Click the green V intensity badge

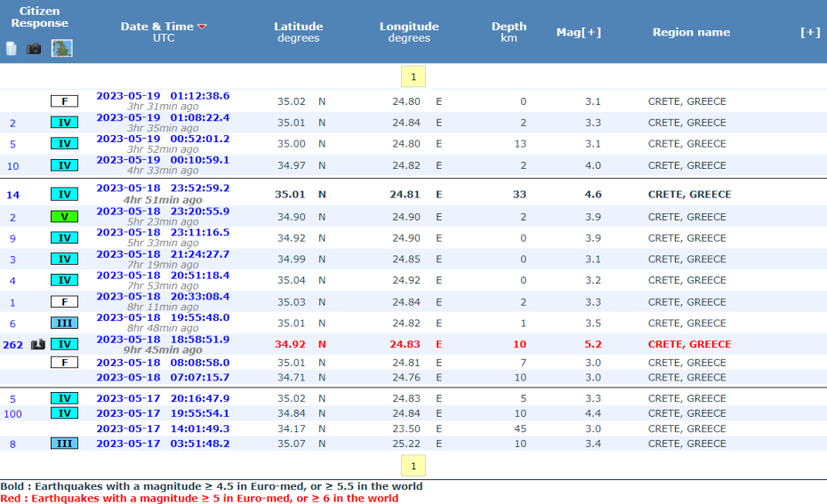(x=64, y=217)
